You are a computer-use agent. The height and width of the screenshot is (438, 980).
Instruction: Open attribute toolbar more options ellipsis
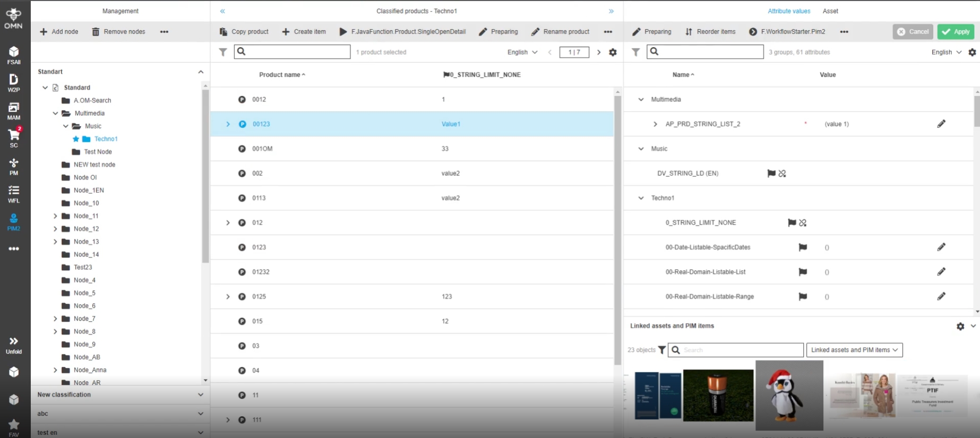click(x=844, y=32)
